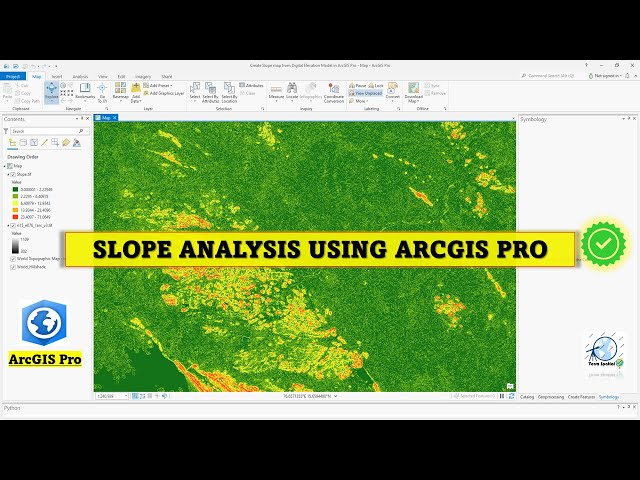Click the Locate binoculars icon
The width and height of the screenshot is (640, 480).
[292, 88]
